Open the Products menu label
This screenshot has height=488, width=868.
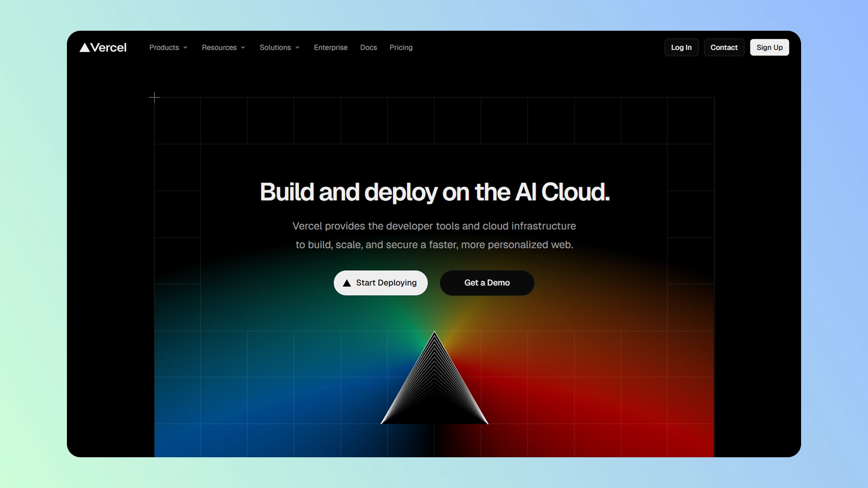click(x=164, y=47)
